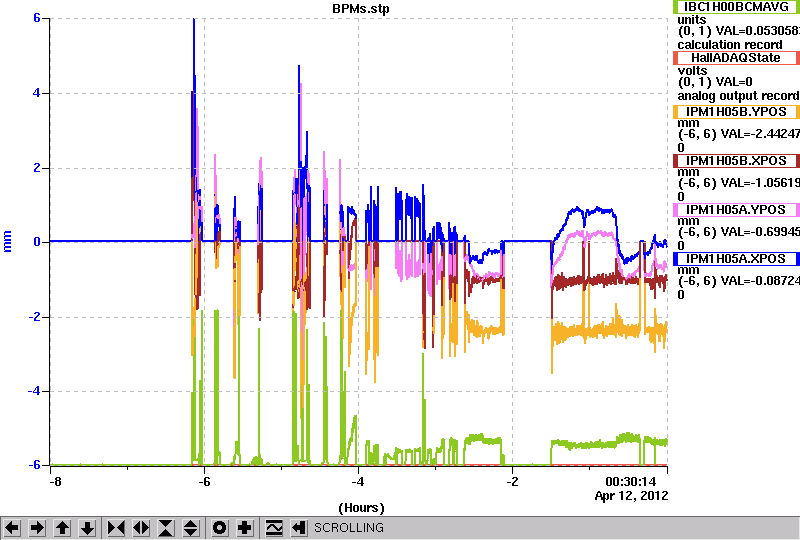The height and width of the screenshot is (540, 800).
Task: Click the Apr 12, 2012 date label
Action: tap(631, 496)
